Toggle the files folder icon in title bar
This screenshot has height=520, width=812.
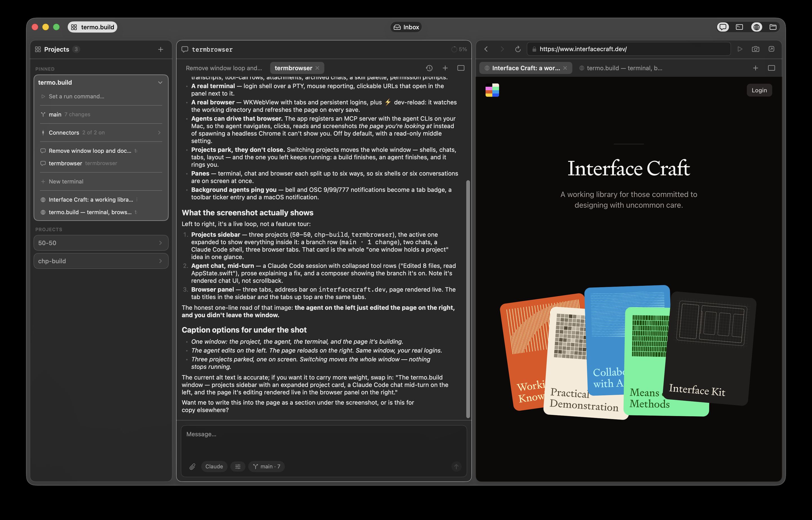coord(773,27)
